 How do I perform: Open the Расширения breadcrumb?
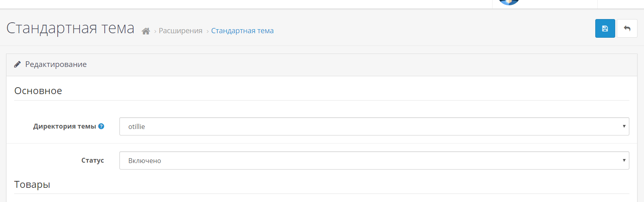coord(180,31)
